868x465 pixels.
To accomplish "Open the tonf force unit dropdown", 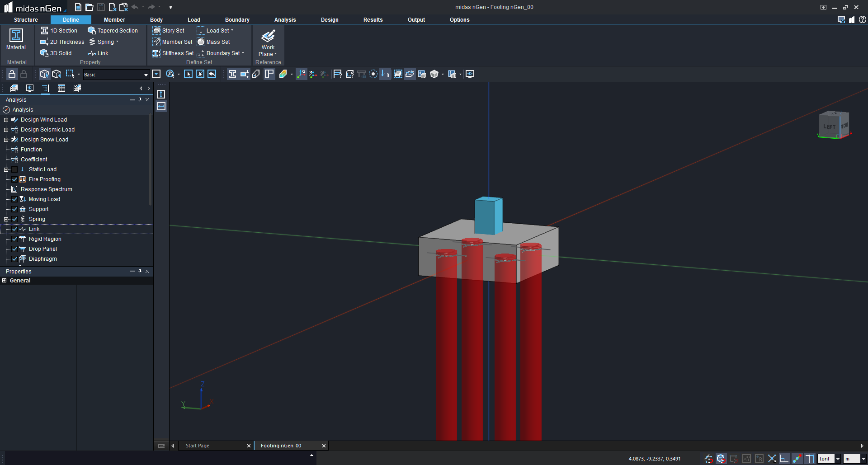I will [838, 459].
